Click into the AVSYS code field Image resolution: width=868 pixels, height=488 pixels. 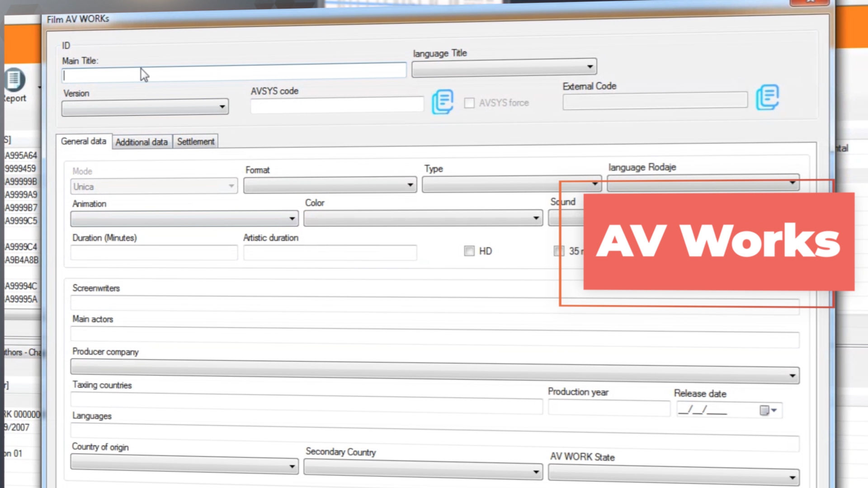(337, 105)
